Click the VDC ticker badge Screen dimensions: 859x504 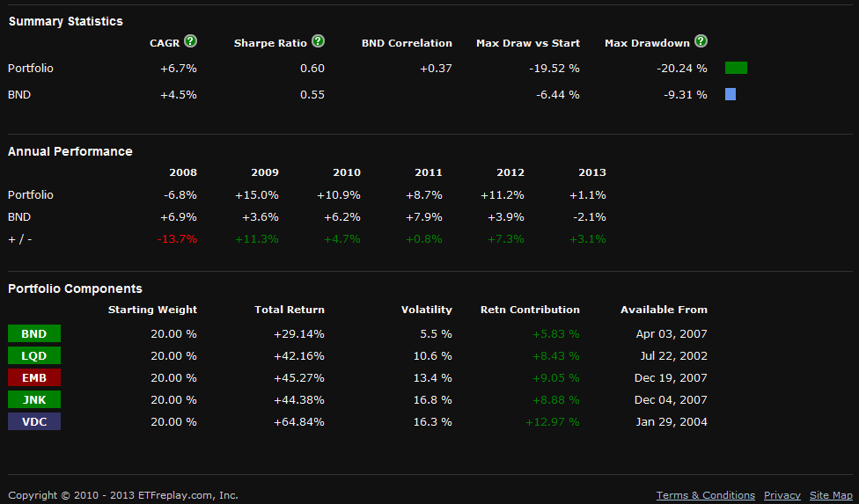(34, 421)
